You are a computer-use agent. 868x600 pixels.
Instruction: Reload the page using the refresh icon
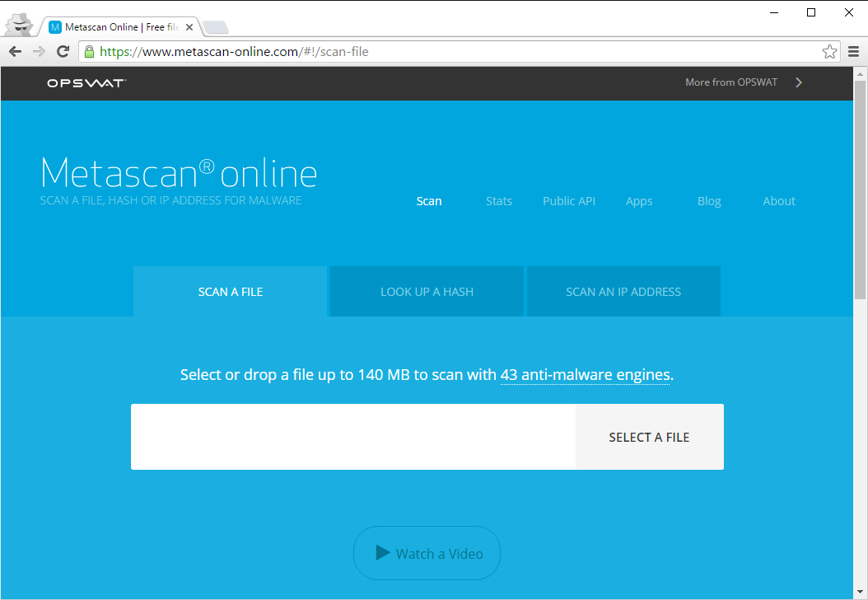click(63, 50)
